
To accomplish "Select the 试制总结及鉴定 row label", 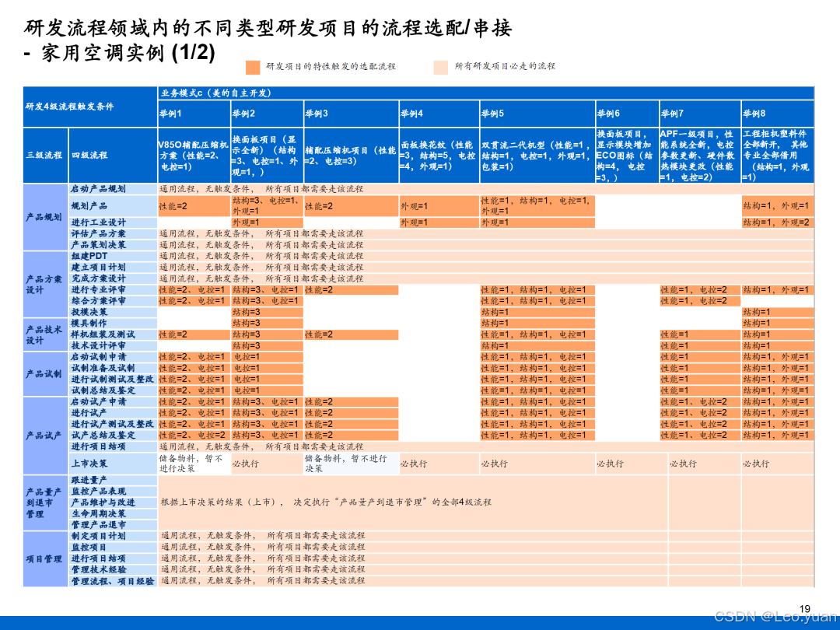I will coord(113,390).
